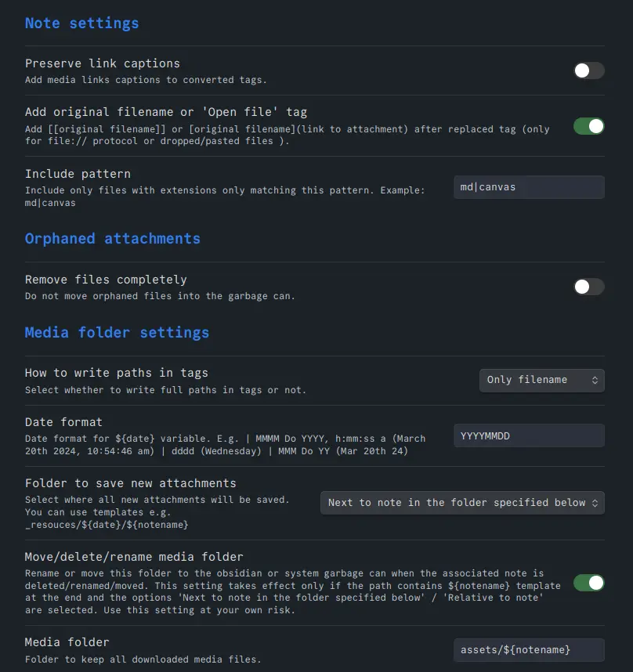The image size is (633, 672).
Task: Focus the Include pattern md|canvas field
Action: click(529, 187)
